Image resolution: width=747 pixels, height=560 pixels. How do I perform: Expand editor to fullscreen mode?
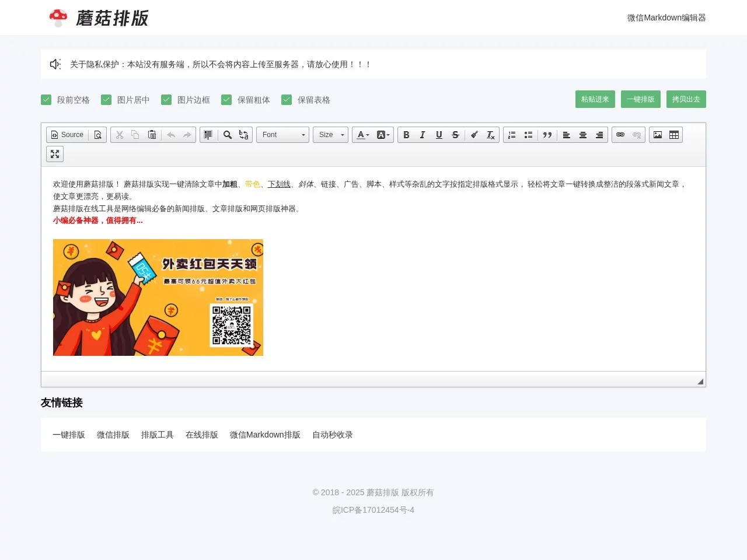pos(54,154)
